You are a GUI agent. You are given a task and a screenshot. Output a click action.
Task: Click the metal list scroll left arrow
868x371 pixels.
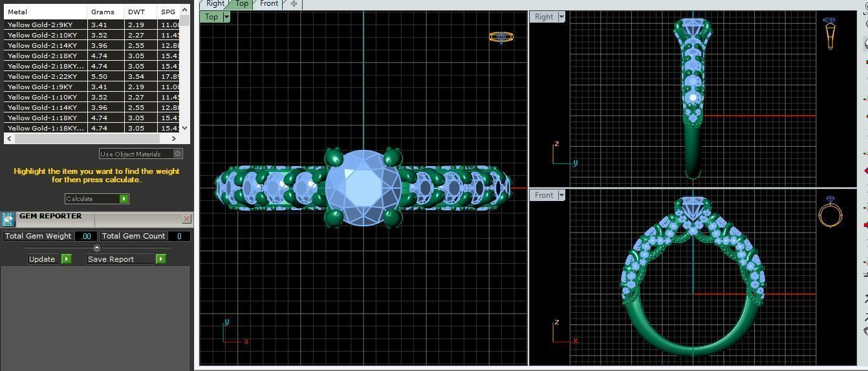tap(8, 138)
